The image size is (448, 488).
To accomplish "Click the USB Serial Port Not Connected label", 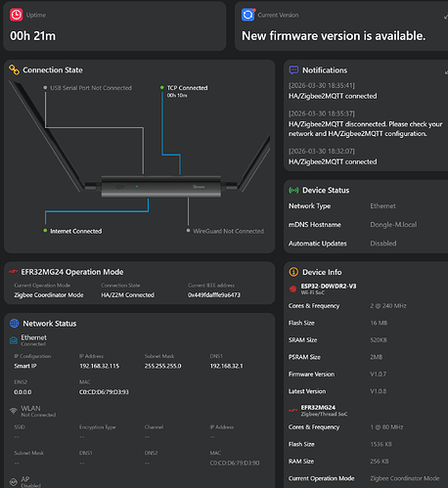I will pos(91,88).
